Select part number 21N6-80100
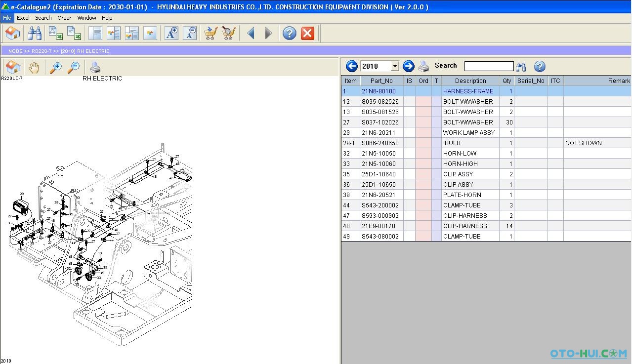 [381, 91]
